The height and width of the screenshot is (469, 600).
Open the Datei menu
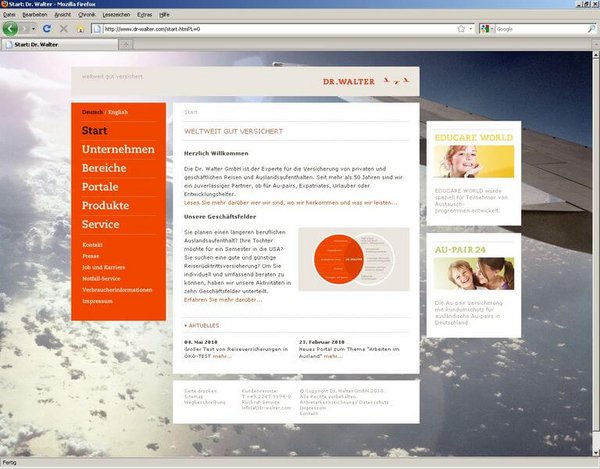click(9, 15)
